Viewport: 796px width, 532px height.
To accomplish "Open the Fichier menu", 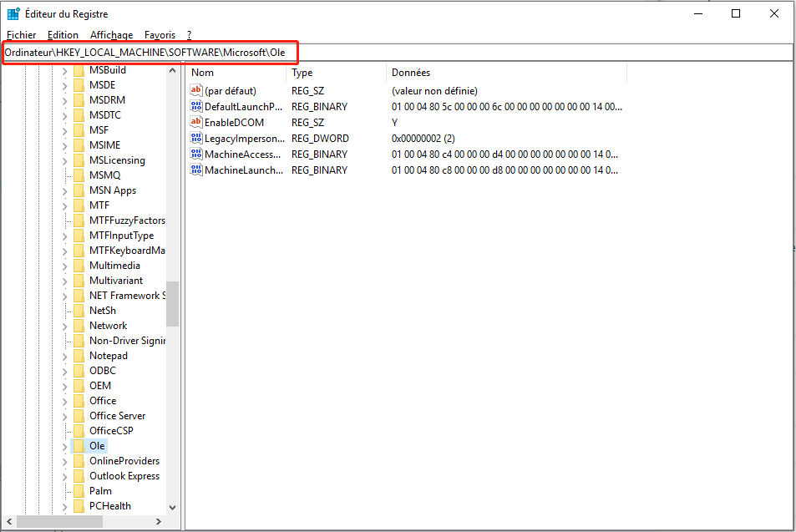I will (x=21, y=35).
